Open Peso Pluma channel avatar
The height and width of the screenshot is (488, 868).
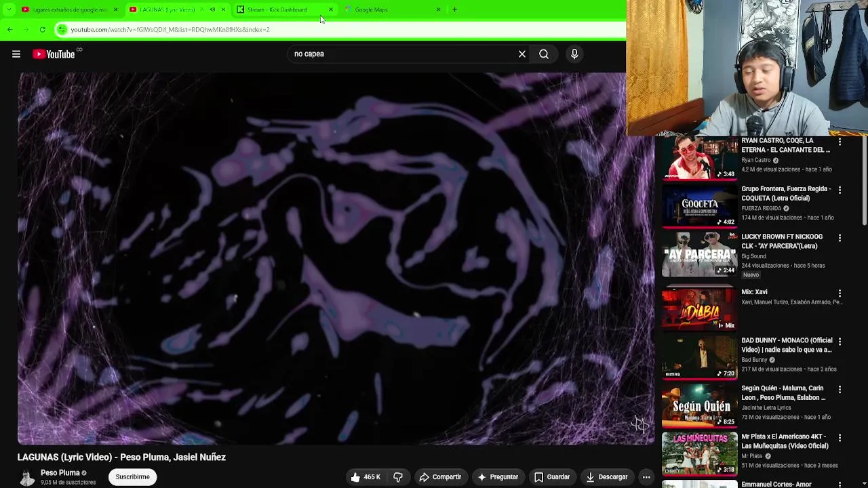point(27,477)
